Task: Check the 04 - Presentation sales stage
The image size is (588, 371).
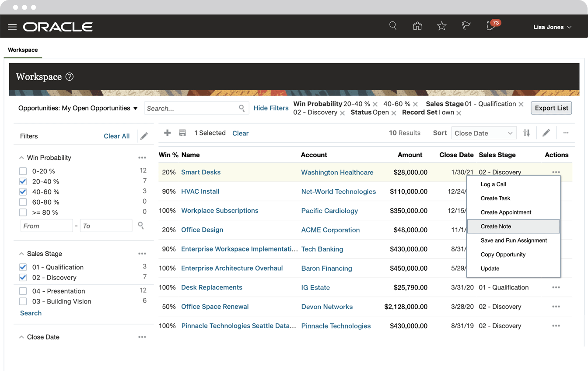Action: pos(23,291)
